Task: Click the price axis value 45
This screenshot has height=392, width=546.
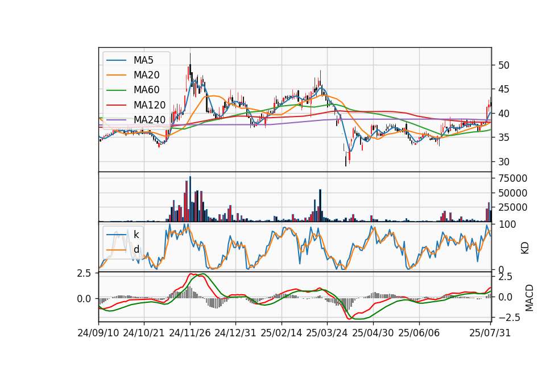Action: click(503, 89)
